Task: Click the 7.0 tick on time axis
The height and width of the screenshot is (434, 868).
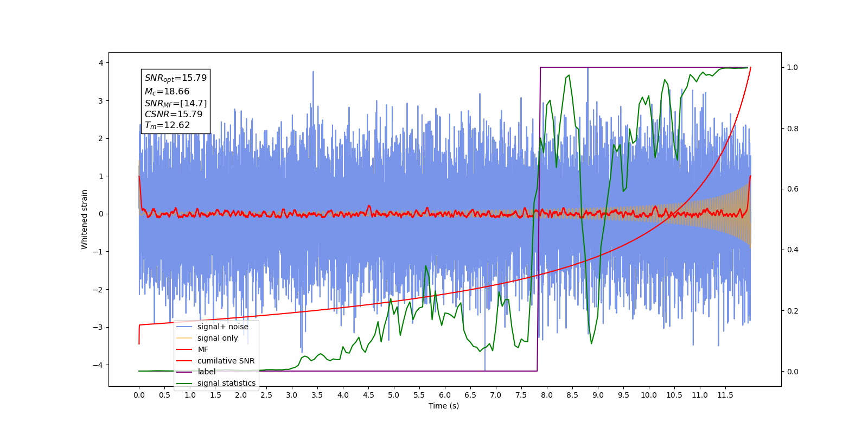Action: tap(496, 395)
